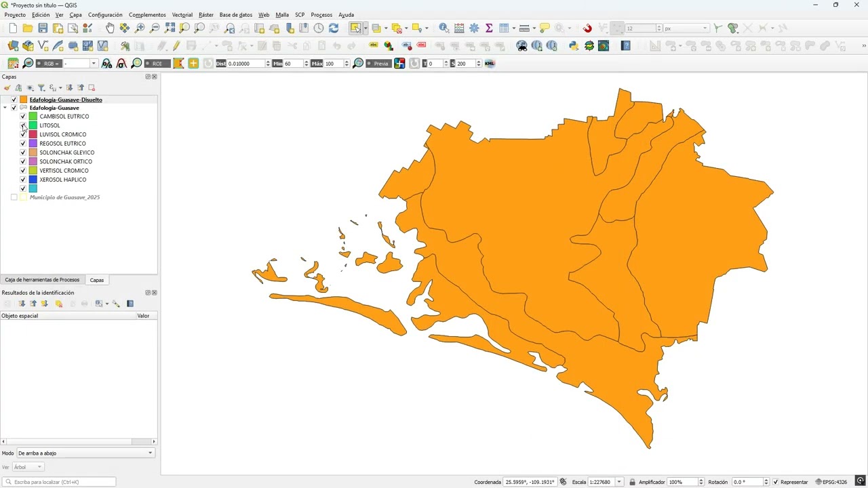Open Data Source Manager
The width and height of the screenshot is (868, 488).
pos(13,45)
